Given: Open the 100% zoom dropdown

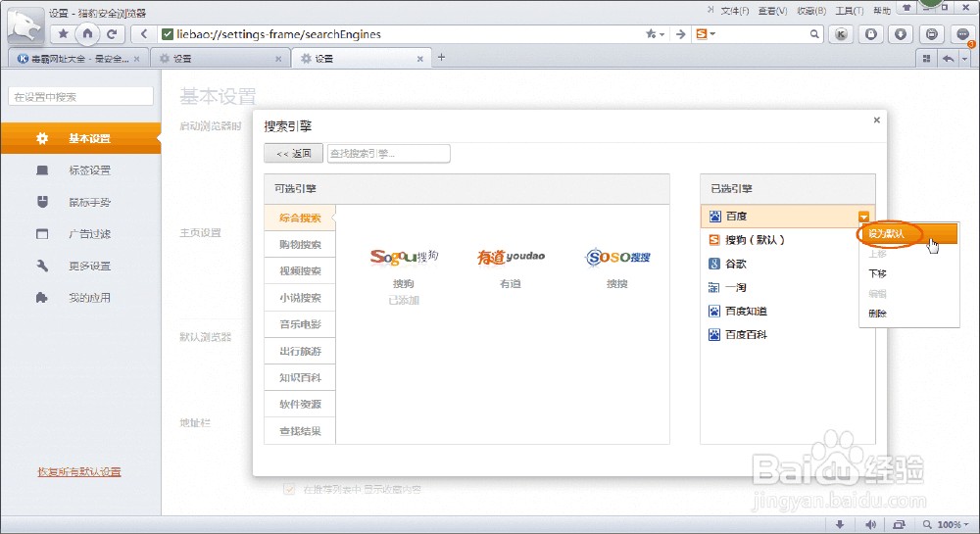Looking at the screenshot, I should pyautogui.click(x=953, y=524).
